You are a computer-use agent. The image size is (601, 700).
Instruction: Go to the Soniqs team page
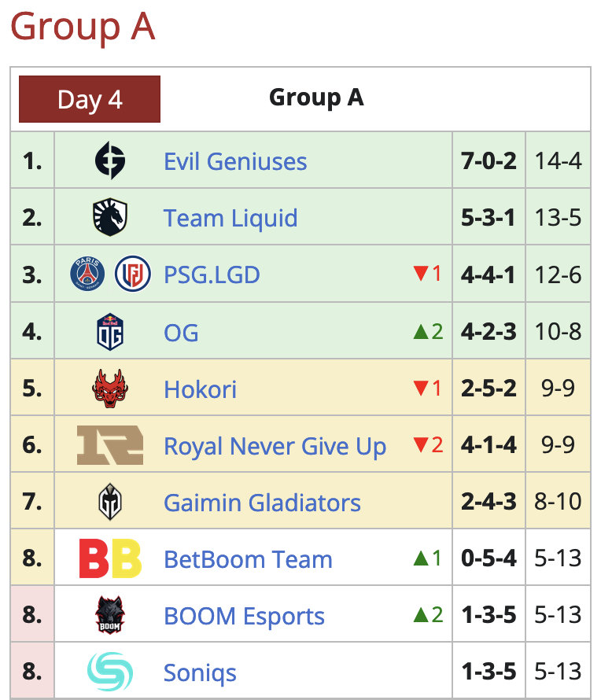pos(200,673)
